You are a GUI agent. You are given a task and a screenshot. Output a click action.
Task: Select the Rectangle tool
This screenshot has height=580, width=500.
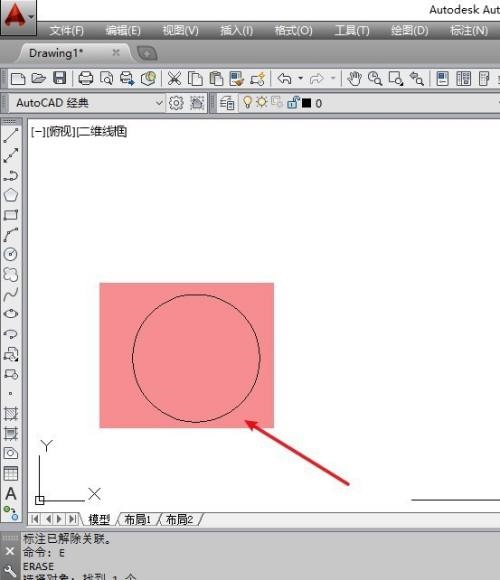pyautogui.click(x=11, y=215)
